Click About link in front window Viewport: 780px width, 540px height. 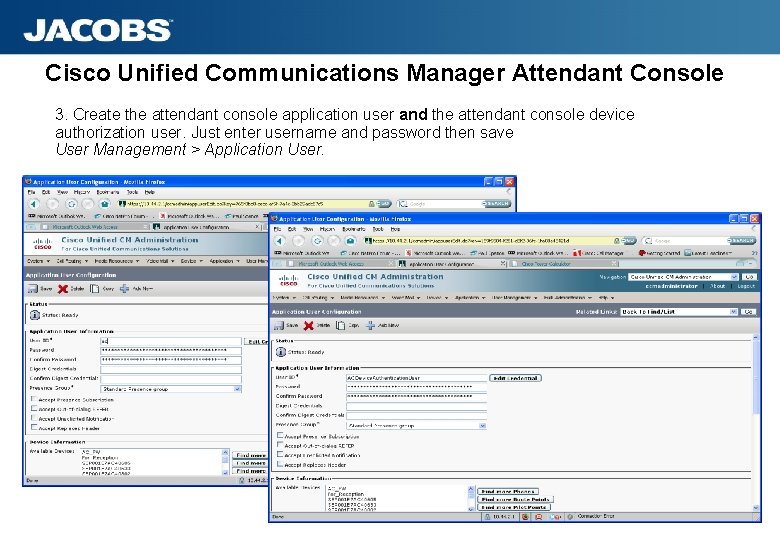point(717,286)
